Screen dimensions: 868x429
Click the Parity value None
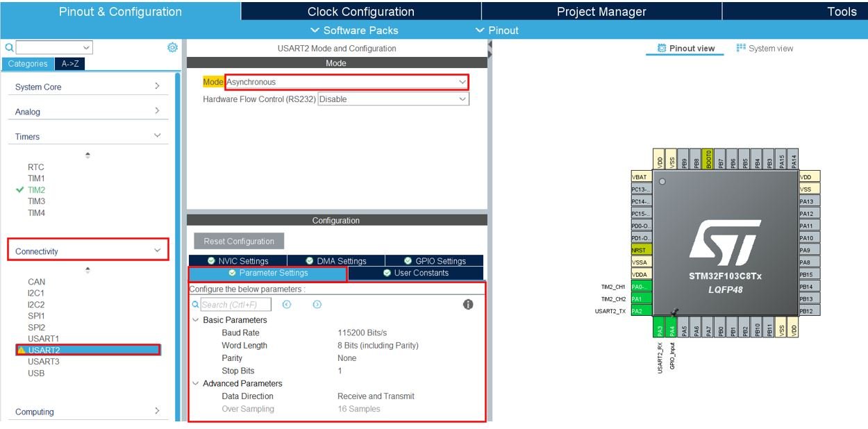pos(347,358)
